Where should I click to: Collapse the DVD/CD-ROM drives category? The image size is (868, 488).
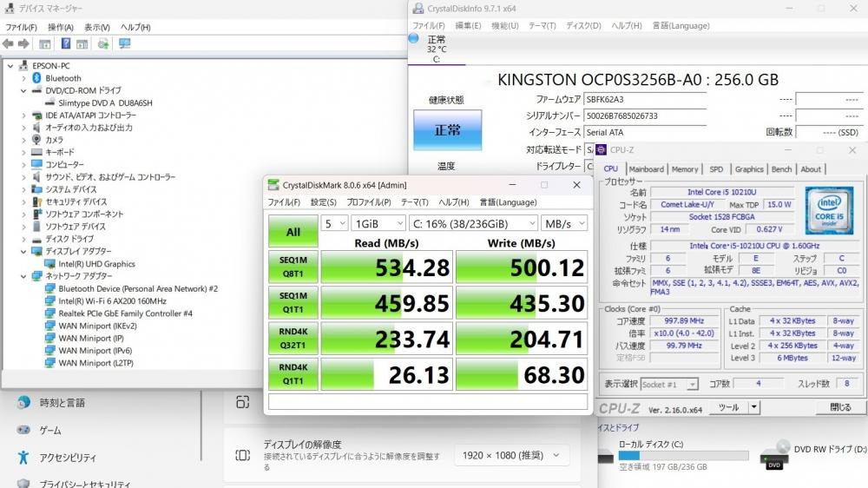(23, 90)
